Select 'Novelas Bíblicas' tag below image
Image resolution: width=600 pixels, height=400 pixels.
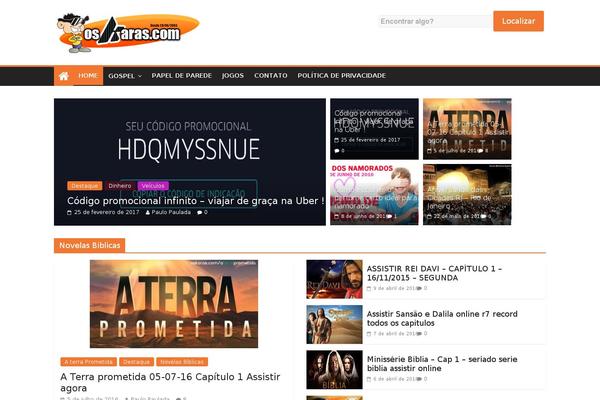pos(182,362)
